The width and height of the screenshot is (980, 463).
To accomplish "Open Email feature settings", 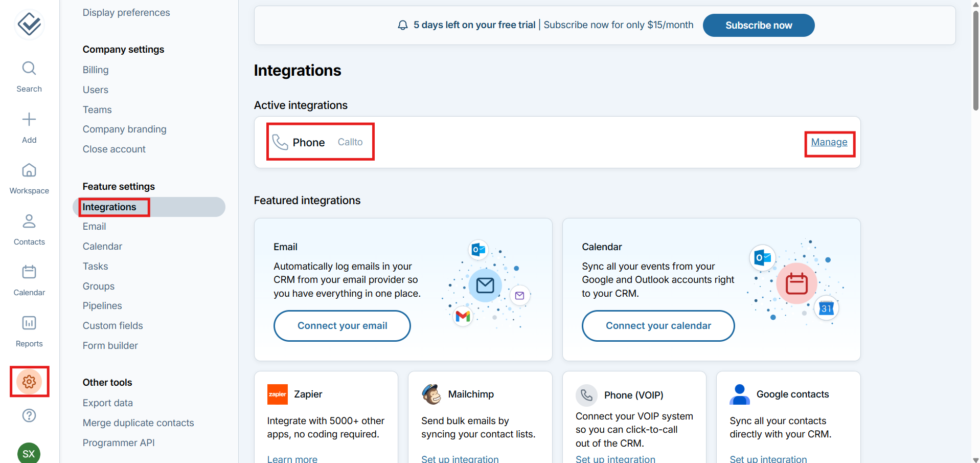I will 94,226.
